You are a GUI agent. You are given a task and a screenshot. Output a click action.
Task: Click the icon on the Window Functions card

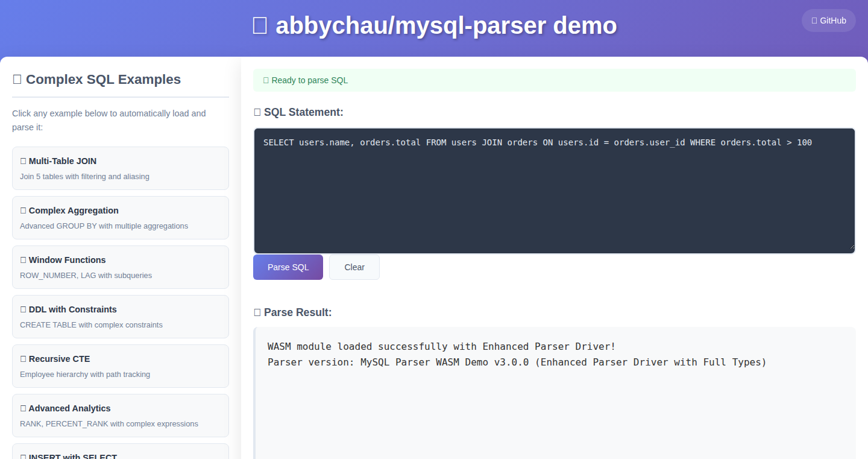(23, 260)
